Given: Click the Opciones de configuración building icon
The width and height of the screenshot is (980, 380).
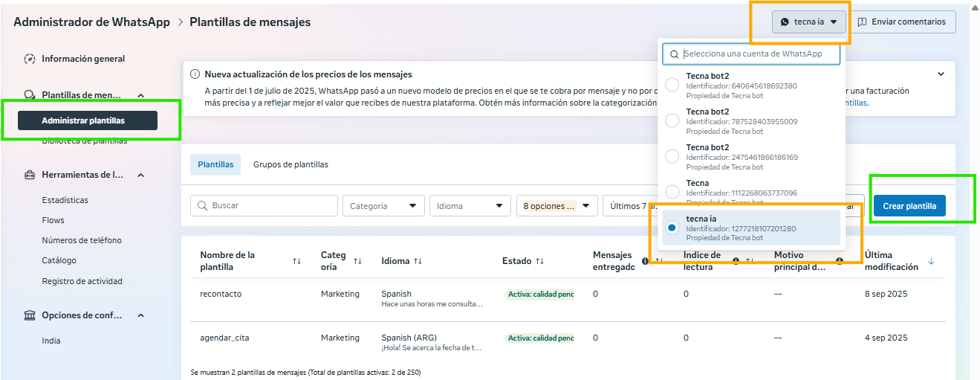Looking at the screenshot, I should (30, 315).
